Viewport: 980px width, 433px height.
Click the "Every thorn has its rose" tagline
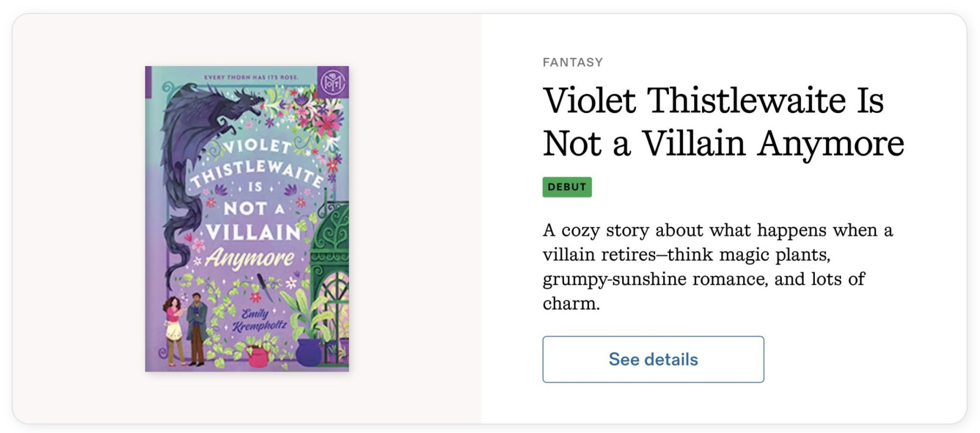pyautogui.click(x=251, y=77)
